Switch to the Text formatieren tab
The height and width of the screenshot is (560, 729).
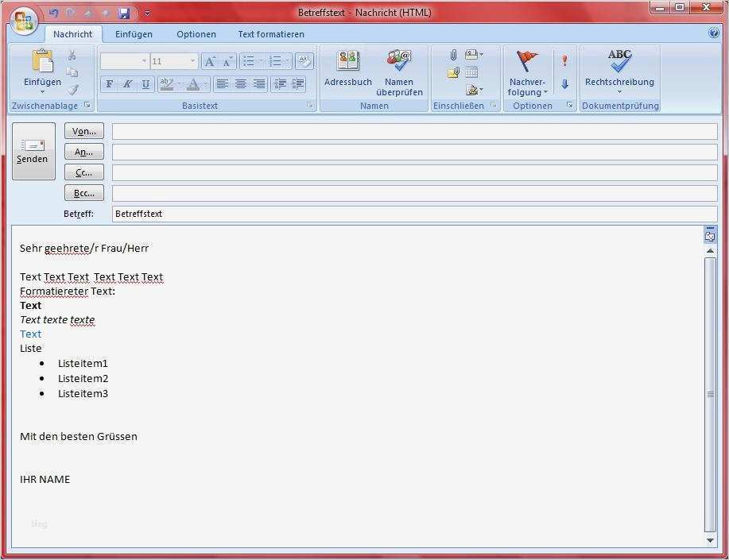pyautogui.click(x=271, y=34)
